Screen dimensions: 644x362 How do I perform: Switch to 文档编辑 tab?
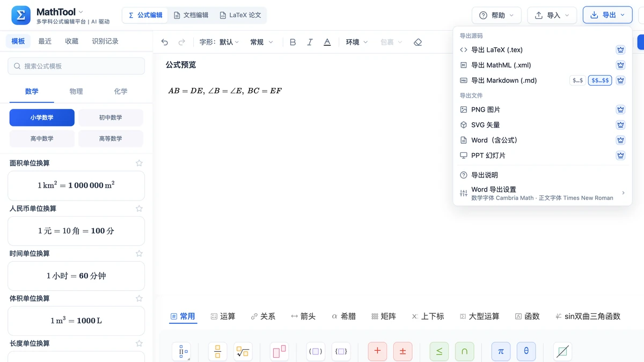(x=191, y=16)
